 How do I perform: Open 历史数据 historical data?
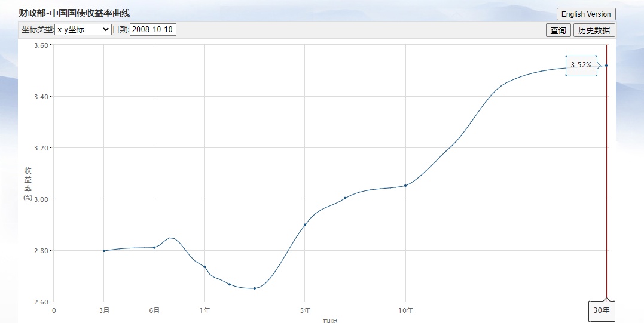pyautogui.click(x=594, y=30)
